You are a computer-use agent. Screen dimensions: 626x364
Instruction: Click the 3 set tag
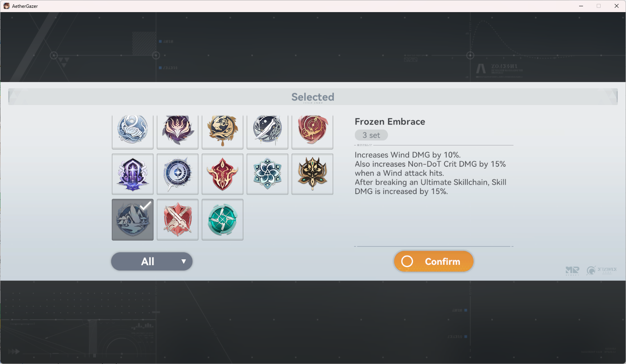pos(371,135)
